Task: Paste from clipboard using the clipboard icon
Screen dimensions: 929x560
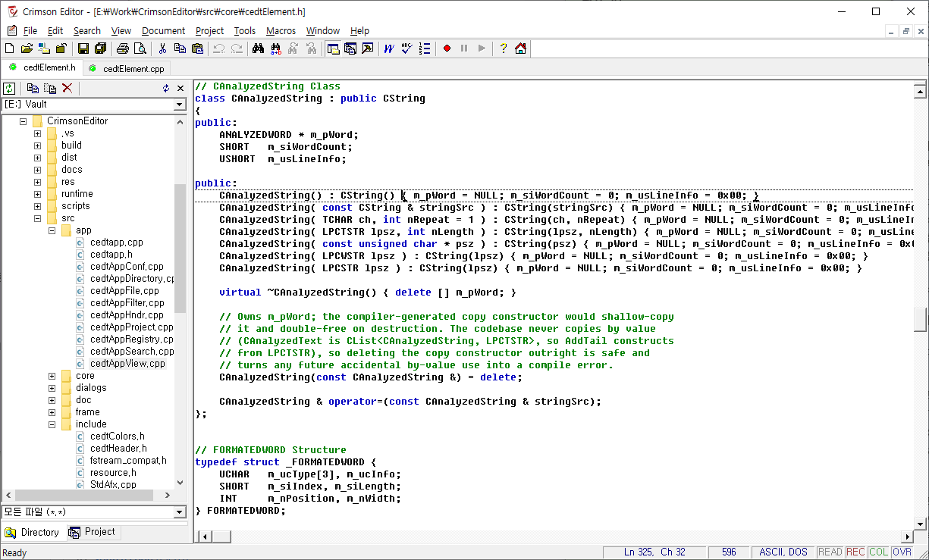Action: tap(197, 48)
